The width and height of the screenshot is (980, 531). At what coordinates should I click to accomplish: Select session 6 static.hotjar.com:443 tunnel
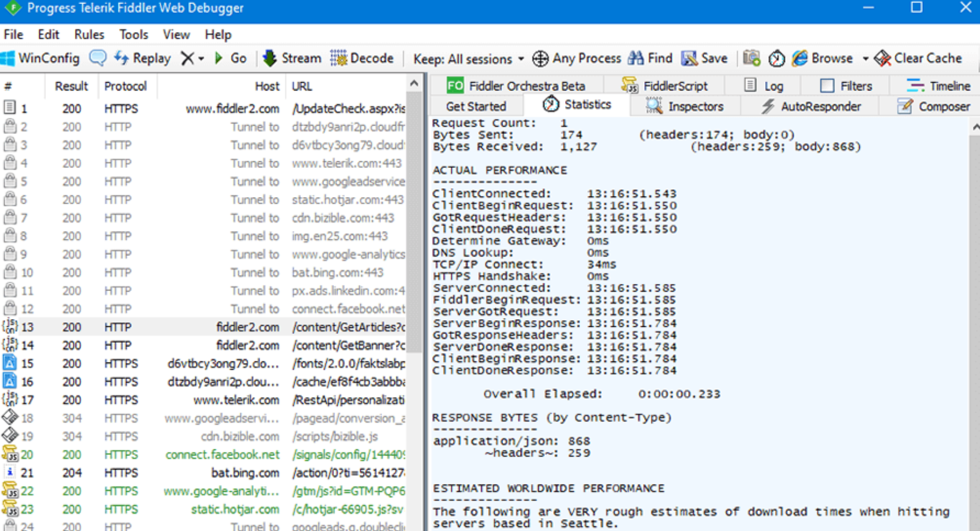[204, 199]
